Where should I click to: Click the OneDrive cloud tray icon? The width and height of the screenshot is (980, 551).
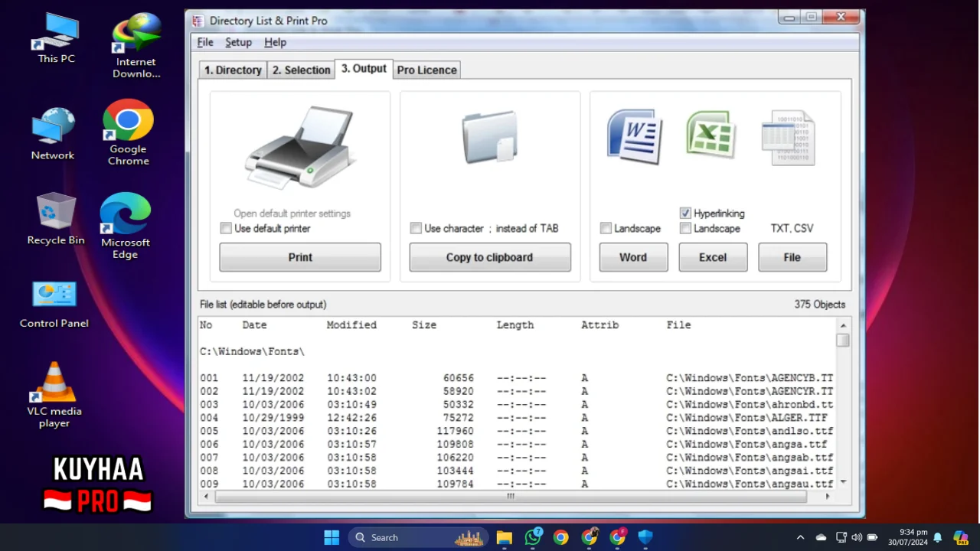[821, 537]
